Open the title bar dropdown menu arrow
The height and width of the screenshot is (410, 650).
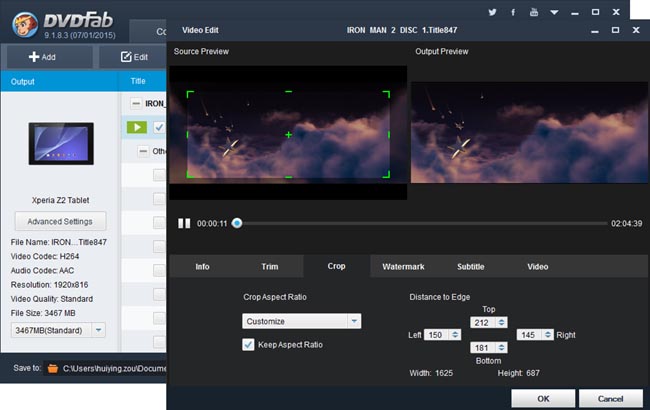click(x=554, y=12)
